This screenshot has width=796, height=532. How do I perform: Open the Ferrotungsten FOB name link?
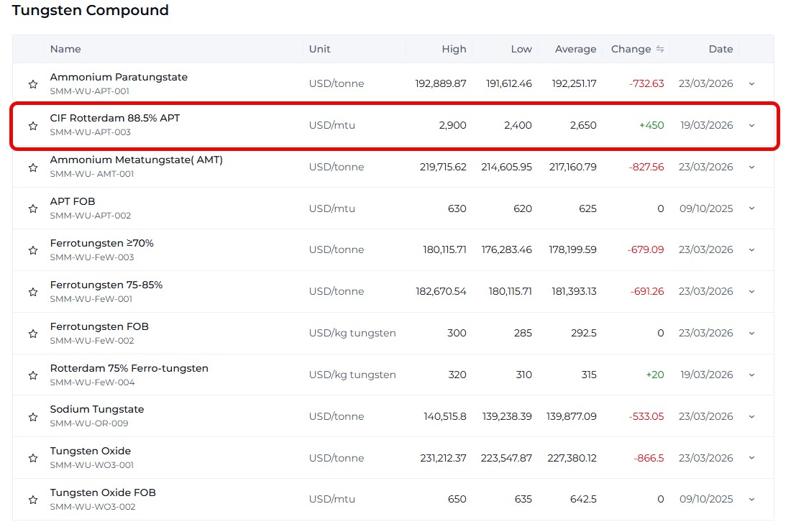coord(99,326)
